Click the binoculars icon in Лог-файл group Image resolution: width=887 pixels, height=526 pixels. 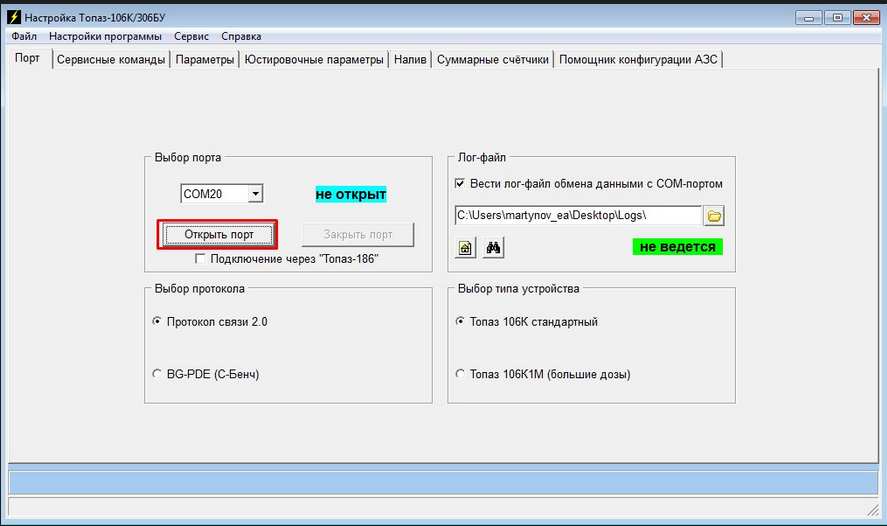coord(493,248)
